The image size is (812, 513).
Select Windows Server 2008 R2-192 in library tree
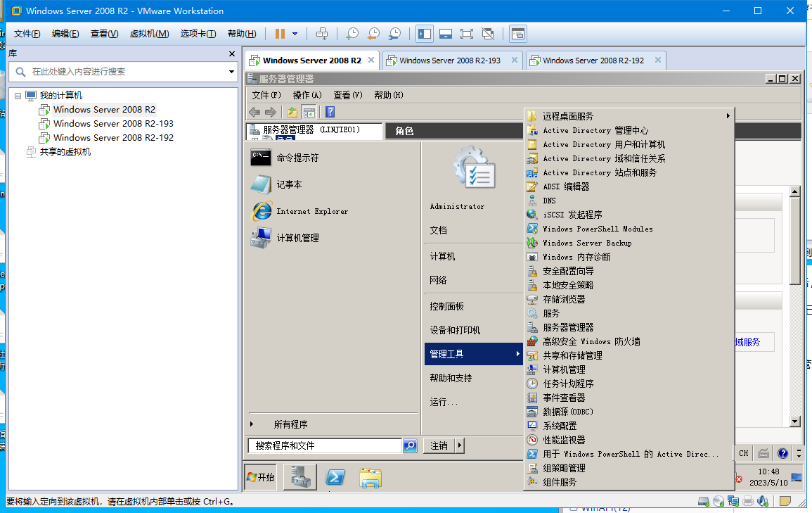tap(113, 137)
